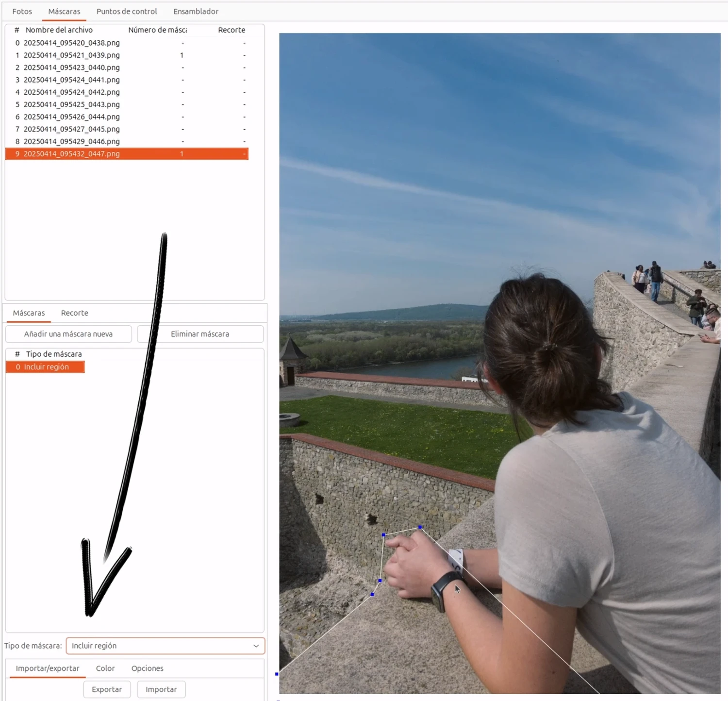
Task: Click the top mask polygon vertex near the hand
Action: pos(420,527)
